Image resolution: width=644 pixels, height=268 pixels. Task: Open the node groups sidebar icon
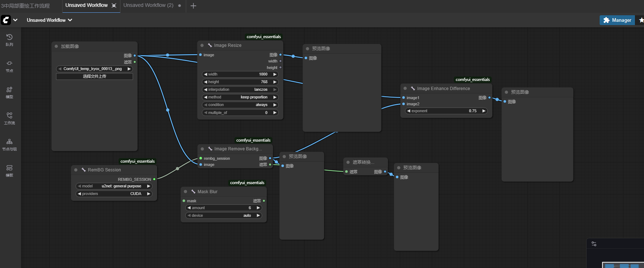coord(9,144)
